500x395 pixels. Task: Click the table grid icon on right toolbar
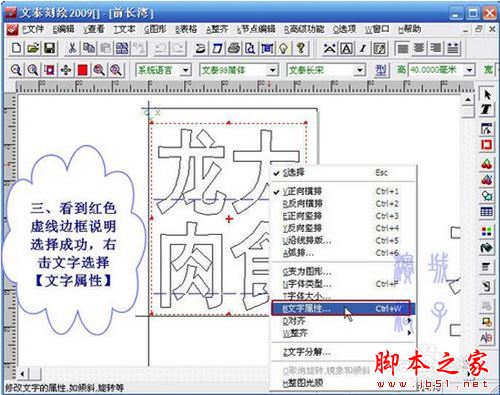(x=487, y=212)
